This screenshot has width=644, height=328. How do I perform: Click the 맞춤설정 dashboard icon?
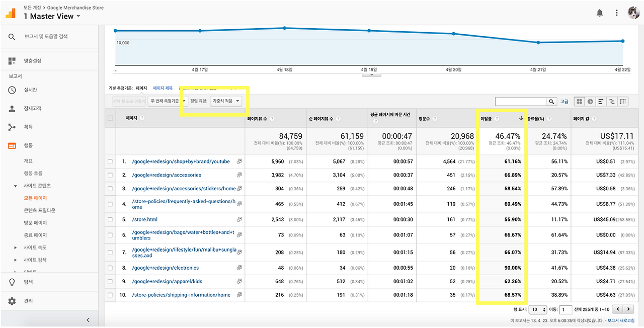(x=12, y=61)
